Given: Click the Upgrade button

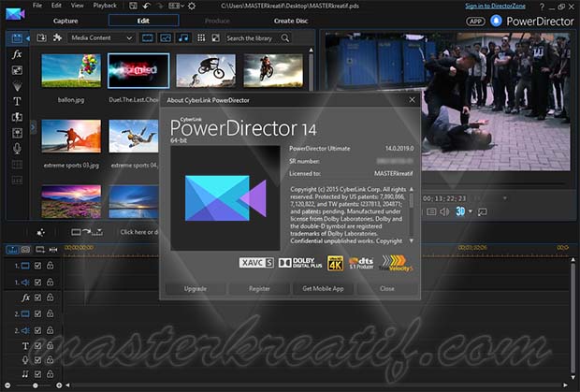Looking at the screenshot, I should click(x=196, y=289).
